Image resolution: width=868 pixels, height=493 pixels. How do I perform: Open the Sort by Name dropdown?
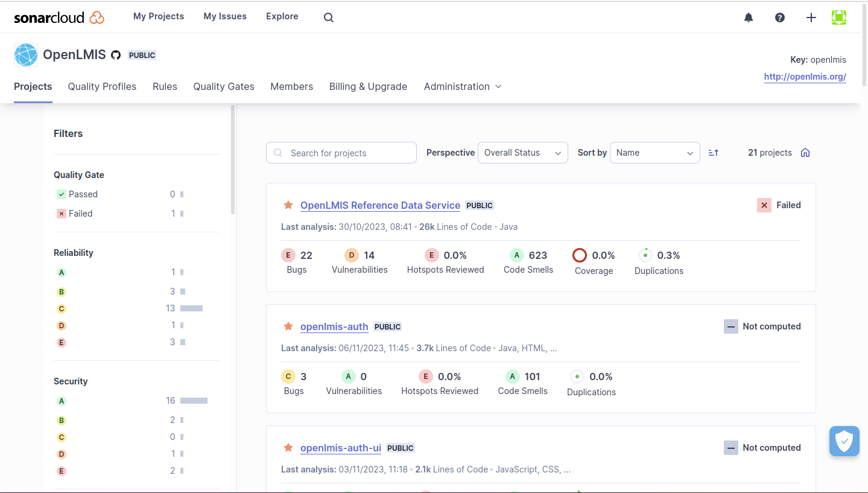click(x=655, y=153)
